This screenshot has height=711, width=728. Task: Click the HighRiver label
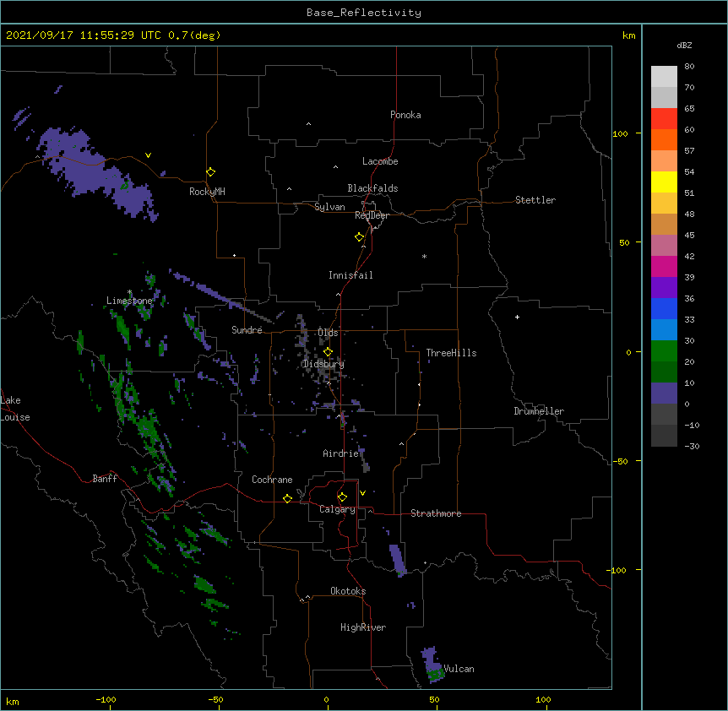click(x=363, y=627)
